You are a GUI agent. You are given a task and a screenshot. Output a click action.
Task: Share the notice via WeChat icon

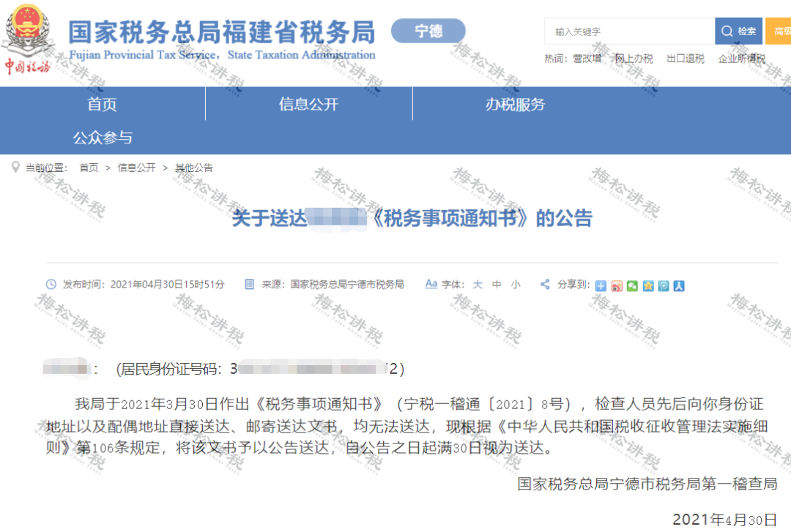pyautogui.click(x=633, y=285)
